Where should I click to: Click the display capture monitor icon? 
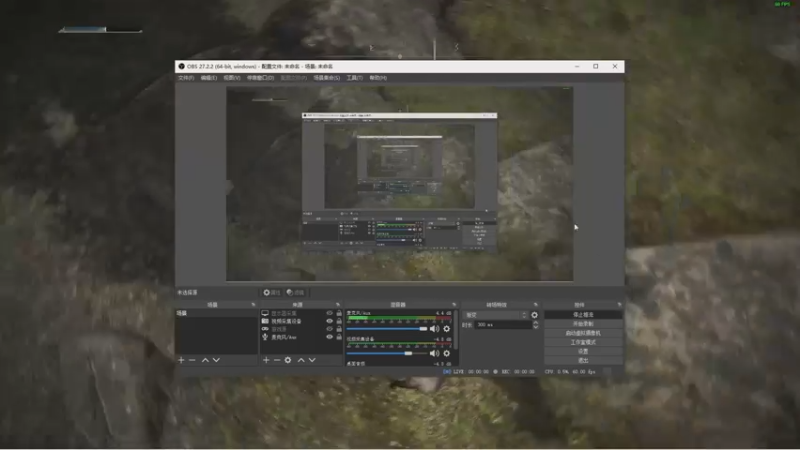(265, 313)
